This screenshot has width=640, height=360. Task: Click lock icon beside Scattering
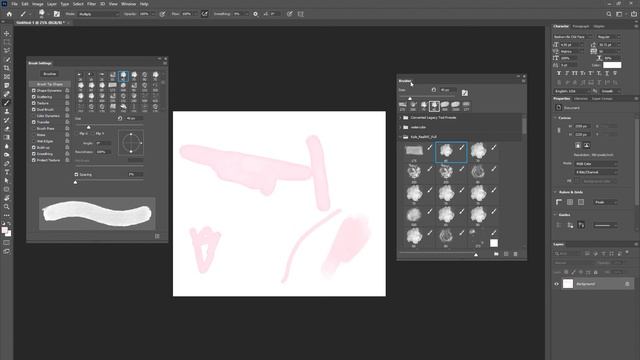tap(67, 97)
